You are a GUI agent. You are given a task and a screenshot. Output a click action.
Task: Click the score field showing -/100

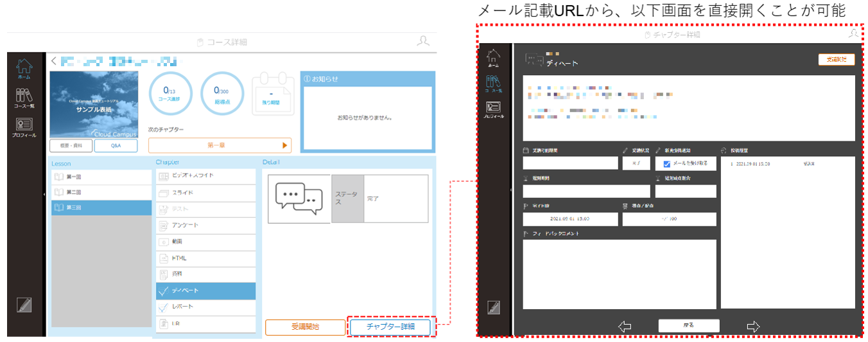(669, 219)
